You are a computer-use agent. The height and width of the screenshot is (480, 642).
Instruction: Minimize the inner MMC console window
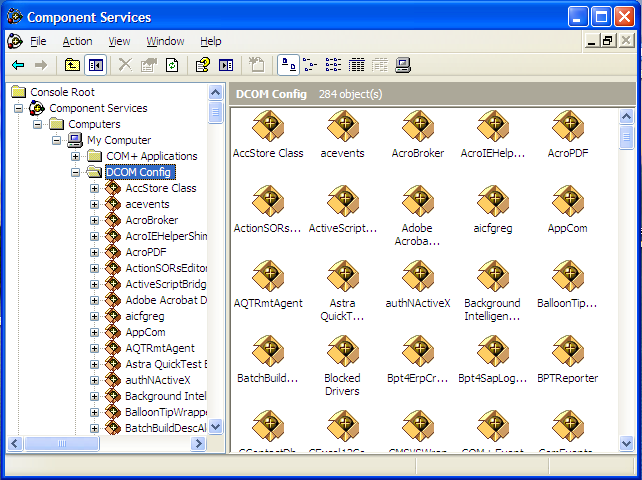click(592, 41)
